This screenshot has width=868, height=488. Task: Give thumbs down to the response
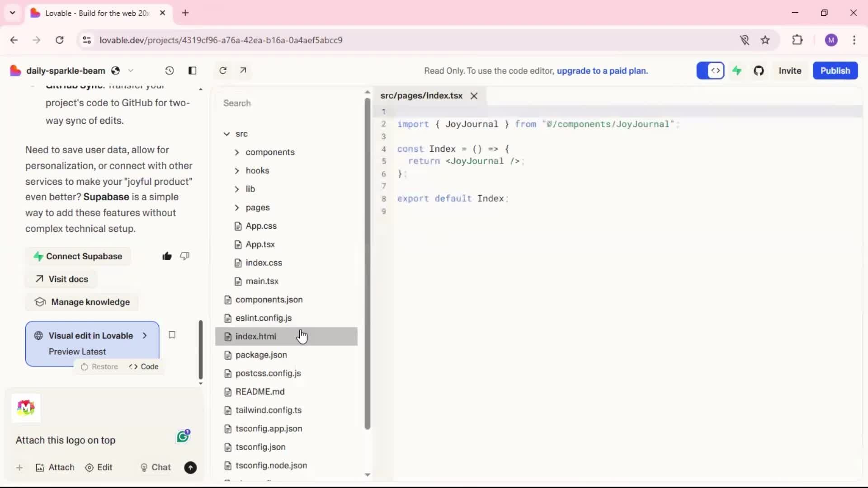[184, 256]
